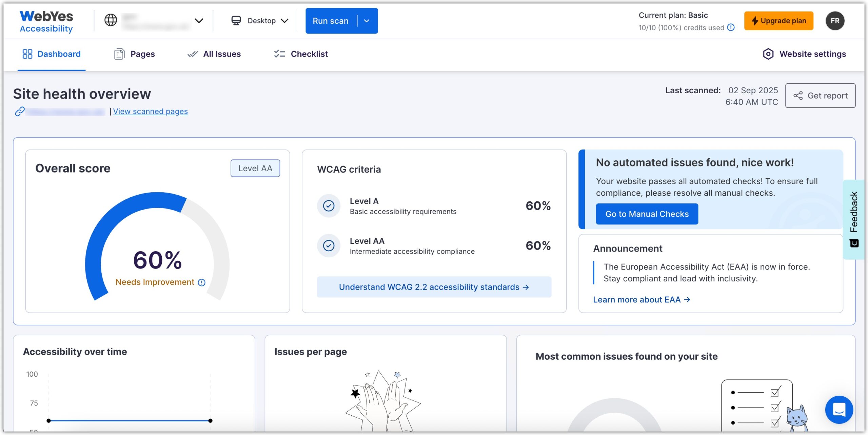Image resolution: width=868 pixels, height=435 pixels.
Task: Switch to the Dashboard tab
Action: coord(52,54)
